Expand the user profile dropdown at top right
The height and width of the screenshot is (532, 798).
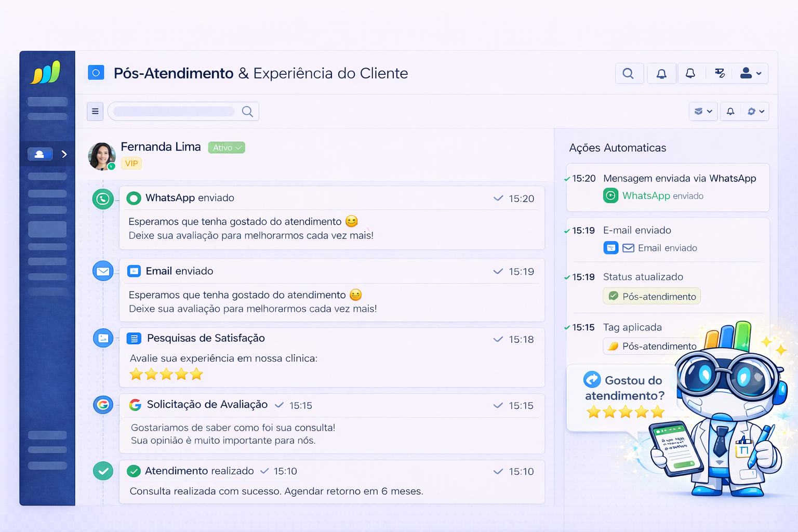[x=750, y=73]
